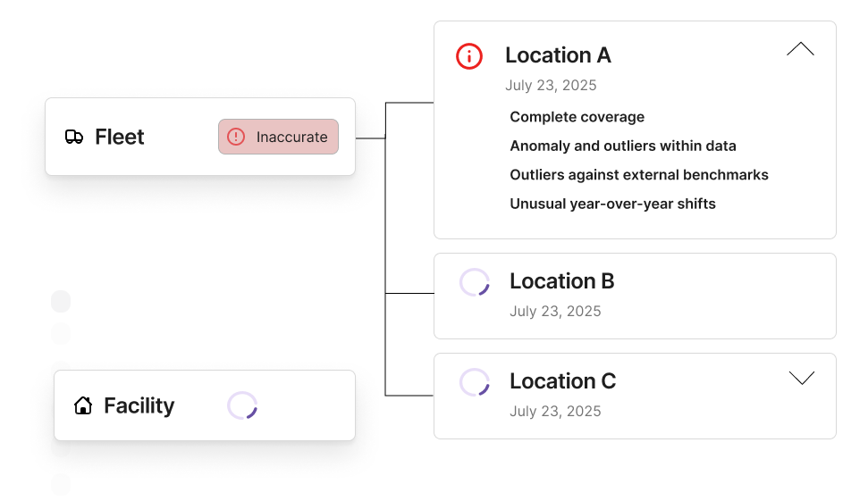Collapse the Location A card via the up chevron
The height and width of the screenshot is (501, 868).
click(x=800, y=49)
